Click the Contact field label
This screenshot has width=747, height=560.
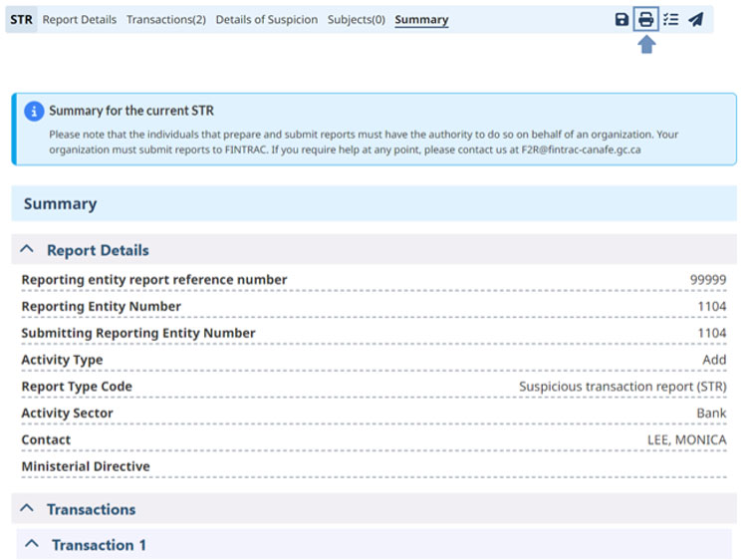[46, 439]
